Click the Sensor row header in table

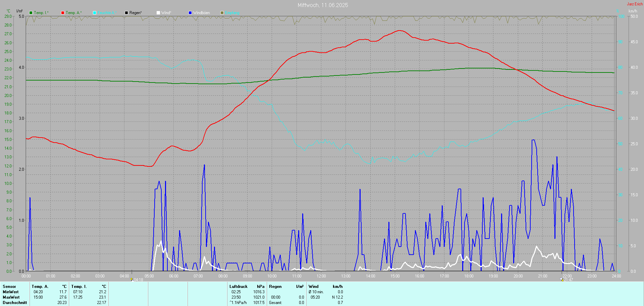9,287
